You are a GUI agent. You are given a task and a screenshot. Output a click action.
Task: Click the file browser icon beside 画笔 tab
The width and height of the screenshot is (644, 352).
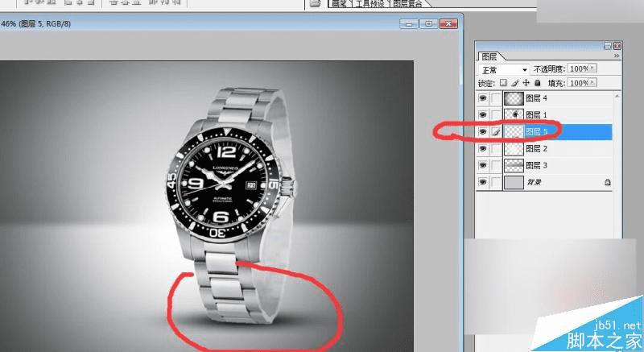point(316,3)
